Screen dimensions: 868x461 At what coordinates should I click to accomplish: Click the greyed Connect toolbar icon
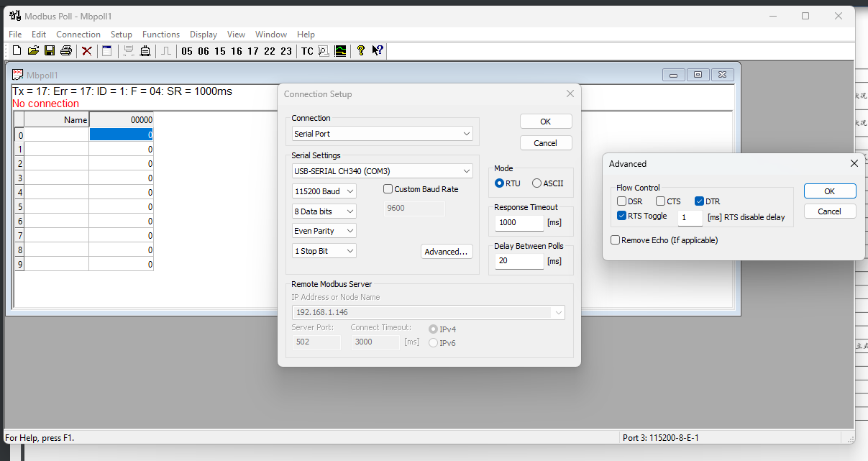click(x=129, y=51)
